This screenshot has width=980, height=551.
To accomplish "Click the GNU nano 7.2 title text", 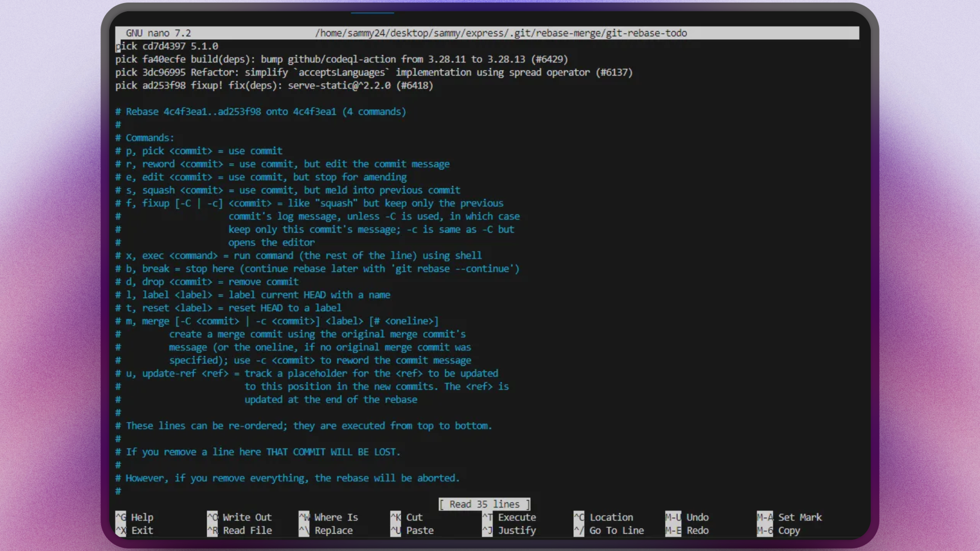I will [x=158, y=33].
